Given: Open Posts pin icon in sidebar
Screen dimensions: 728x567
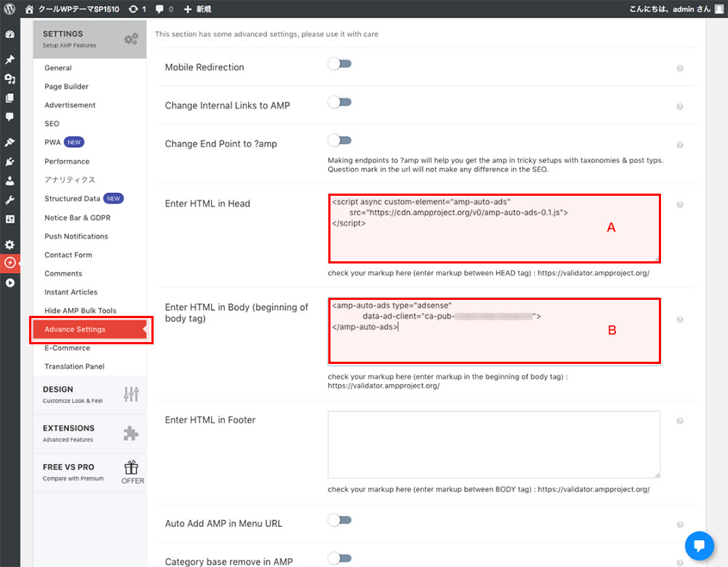Looking at the screenshot, I should coord(9,60).
